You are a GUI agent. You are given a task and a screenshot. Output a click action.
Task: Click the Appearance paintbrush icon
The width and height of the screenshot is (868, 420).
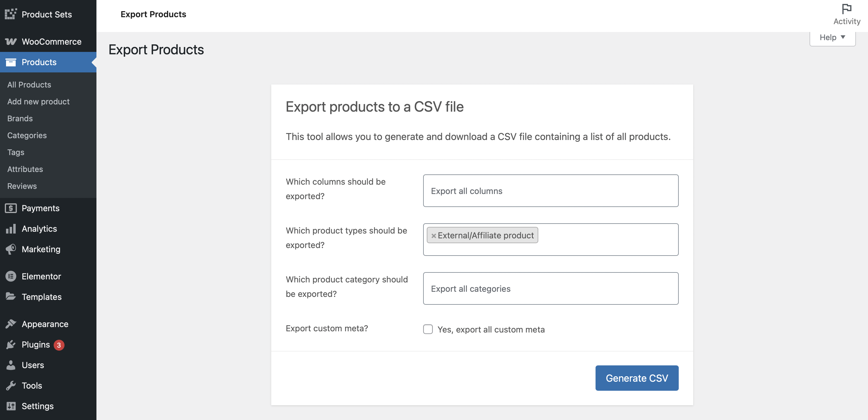11,324
